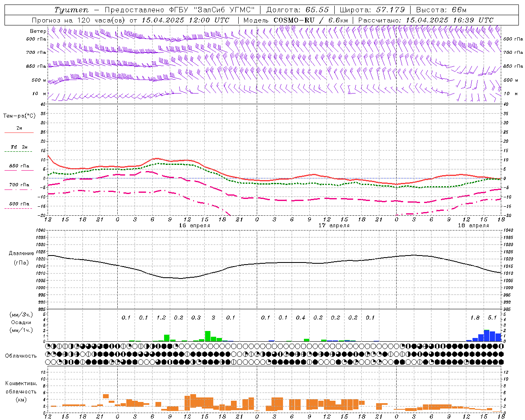Click the Осадки panel label
Image resolution: width=525 pixels, height=420 pixels.
[x=21, y=322]
